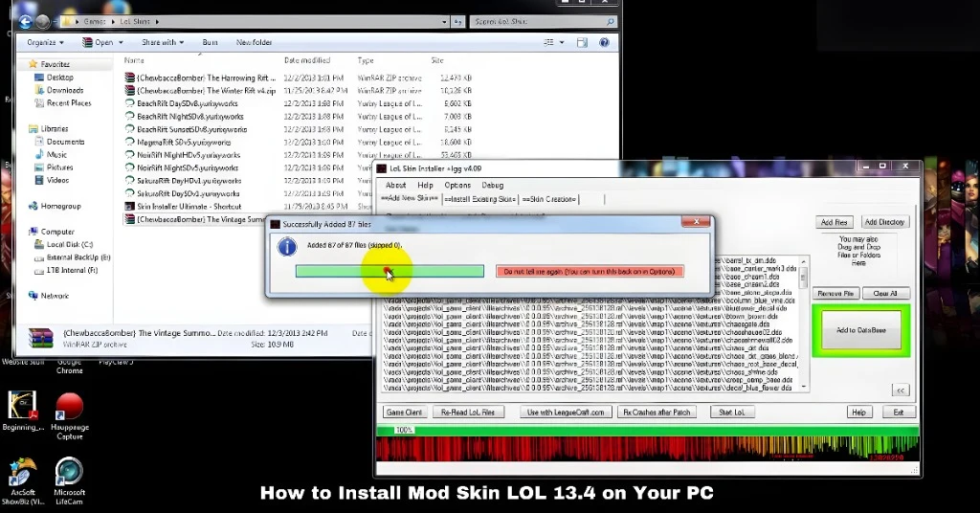Image resolution: width=980 pixels, height=513 pixels.
Task: Open the Desktop favorite in Explorer sidebar
Action: point(59,78)
